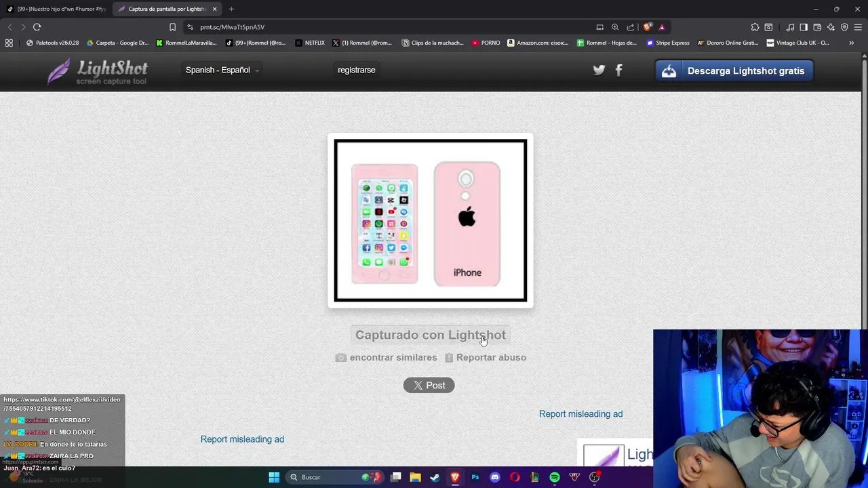Click the Buscar taskbar search box
Image resolution: width=868 pixels, height=488 pixels.
pyautogui.click(x=333, y=477)
